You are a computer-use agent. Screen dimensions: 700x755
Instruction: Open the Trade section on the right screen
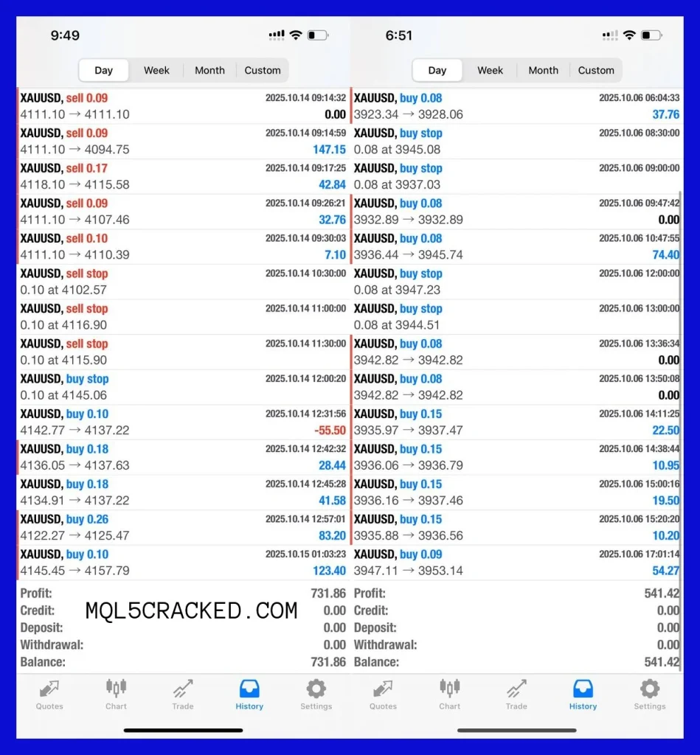pyautogui.click(x=516, y=695)
